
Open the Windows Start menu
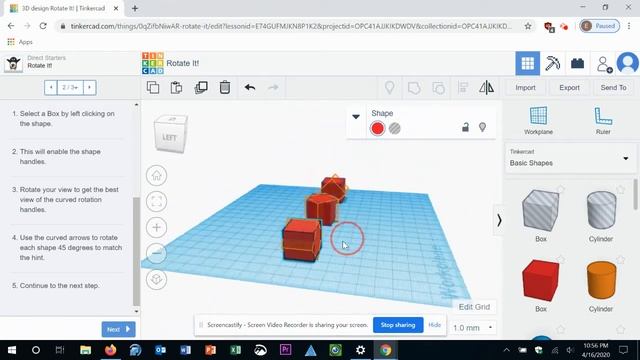[x=11, y=350]
